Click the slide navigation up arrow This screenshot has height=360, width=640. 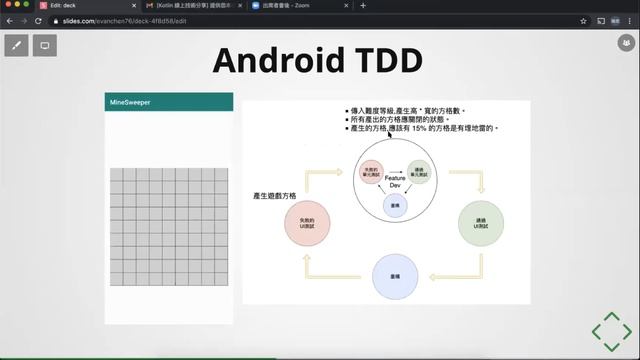click(x=611, y=316)
